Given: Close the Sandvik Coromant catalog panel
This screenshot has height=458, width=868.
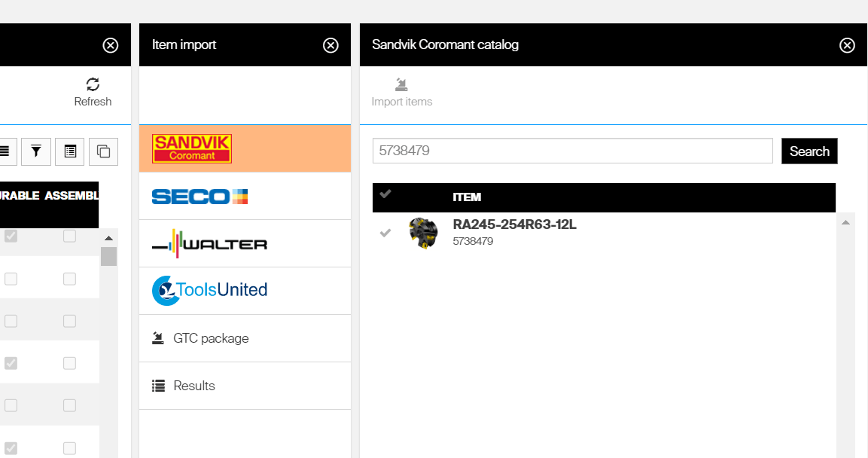Looking at the screenshot, I should coord(847,45).
